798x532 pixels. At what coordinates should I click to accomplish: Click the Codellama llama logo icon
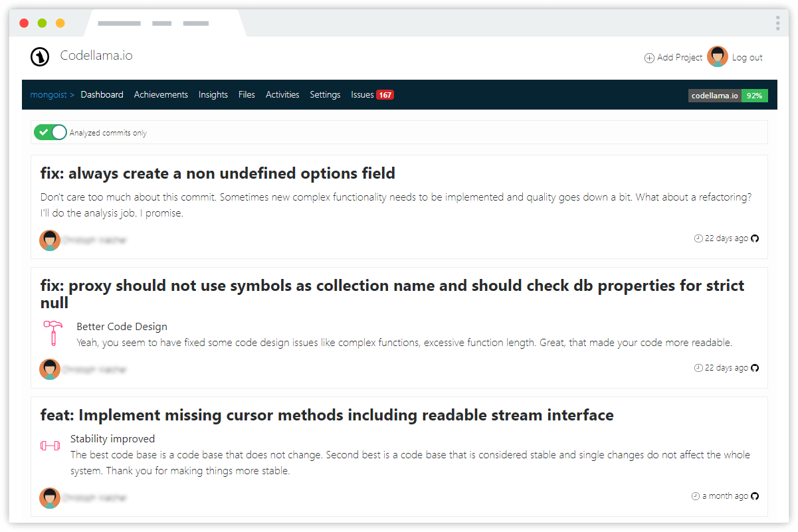coord(40,57)
